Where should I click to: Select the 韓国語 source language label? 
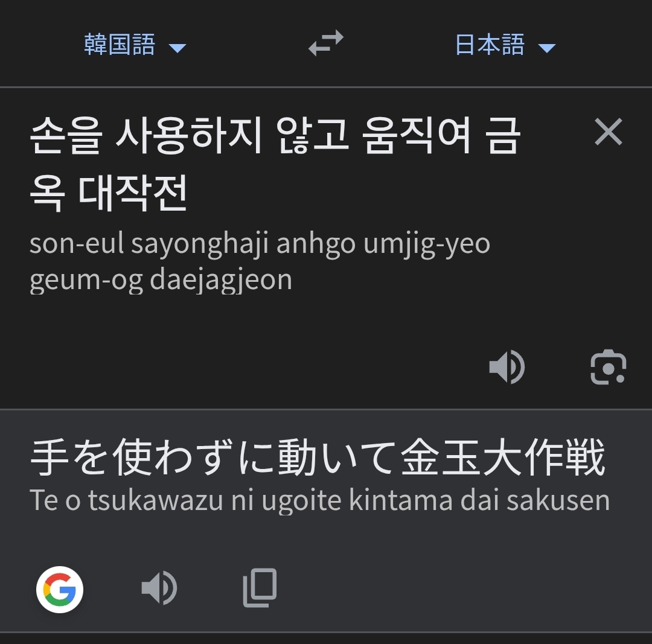120,45
